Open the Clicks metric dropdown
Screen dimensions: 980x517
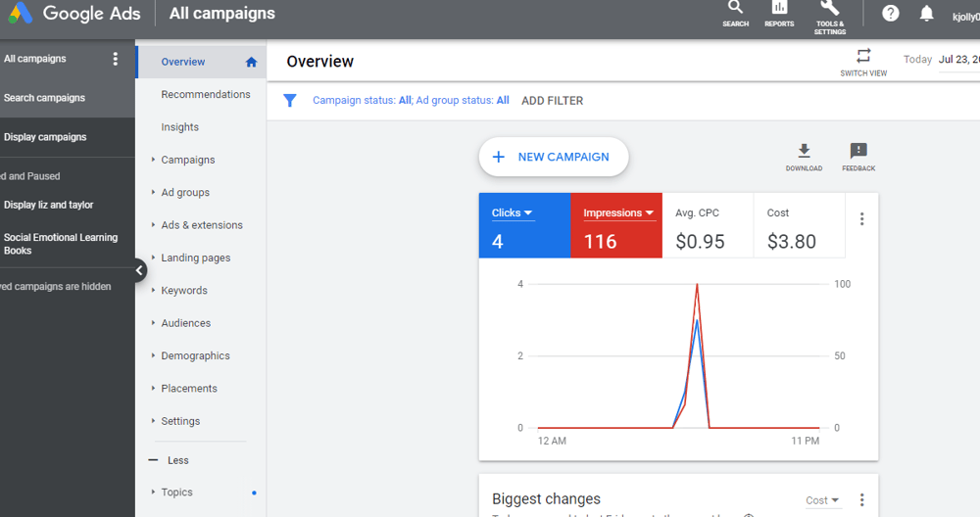512,212
